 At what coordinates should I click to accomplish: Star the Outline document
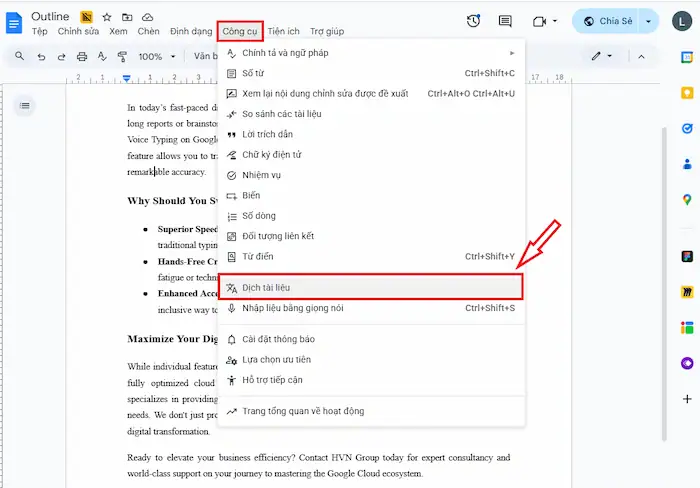(x=107, y=17)
